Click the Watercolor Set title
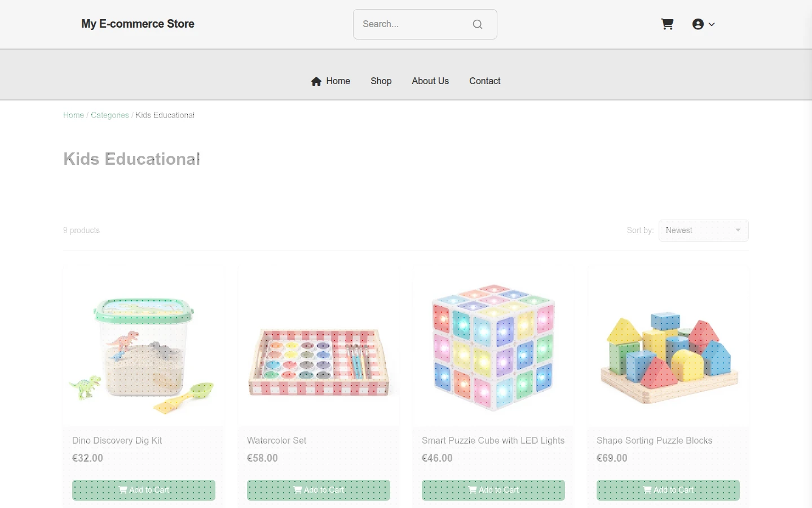 [x=276, y=440]
